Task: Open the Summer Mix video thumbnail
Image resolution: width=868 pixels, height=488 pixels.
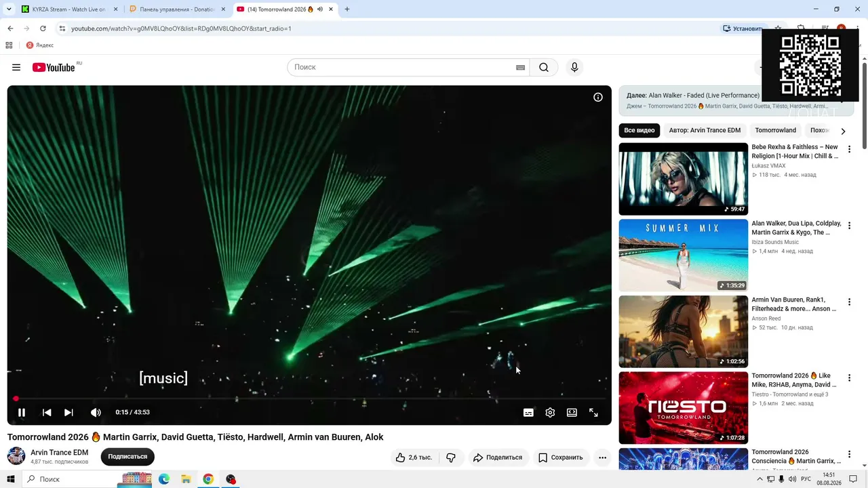Action: click(684, 256)
